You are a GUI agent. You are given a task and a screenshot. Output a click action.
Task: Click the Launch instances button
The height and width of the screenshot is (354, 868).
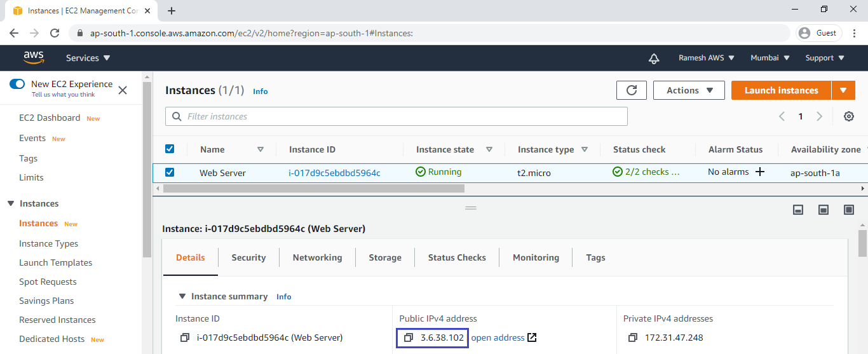coord(781,90)
